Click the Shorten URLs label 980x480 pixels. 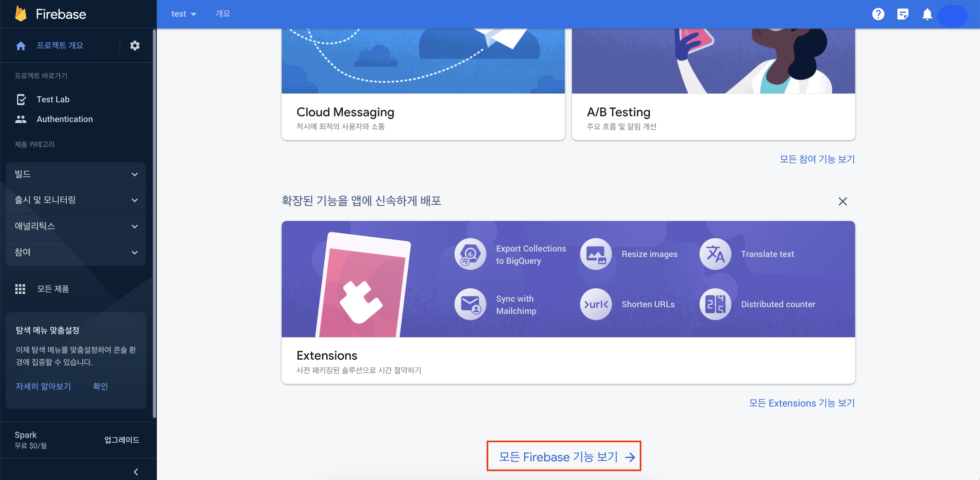pos(648,304)
